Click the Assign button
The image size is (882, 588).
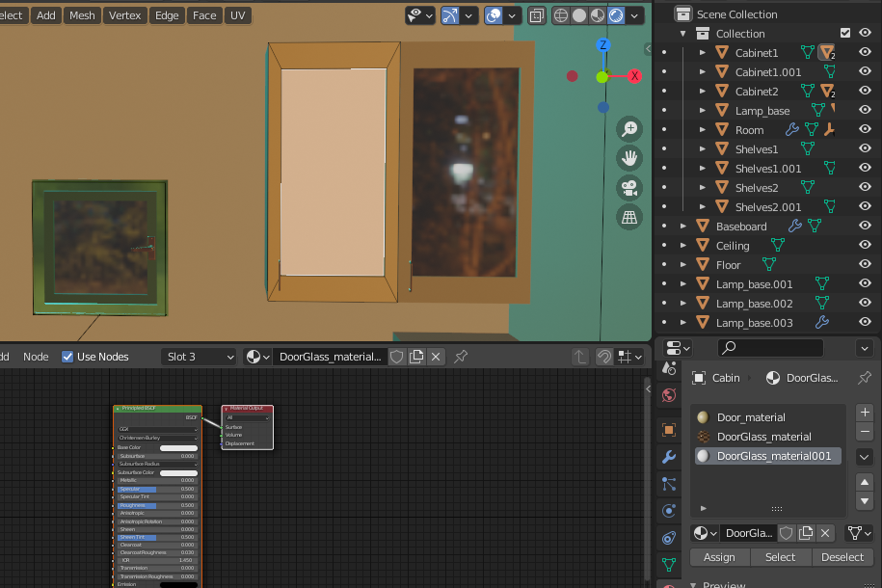tap(719, 557)
